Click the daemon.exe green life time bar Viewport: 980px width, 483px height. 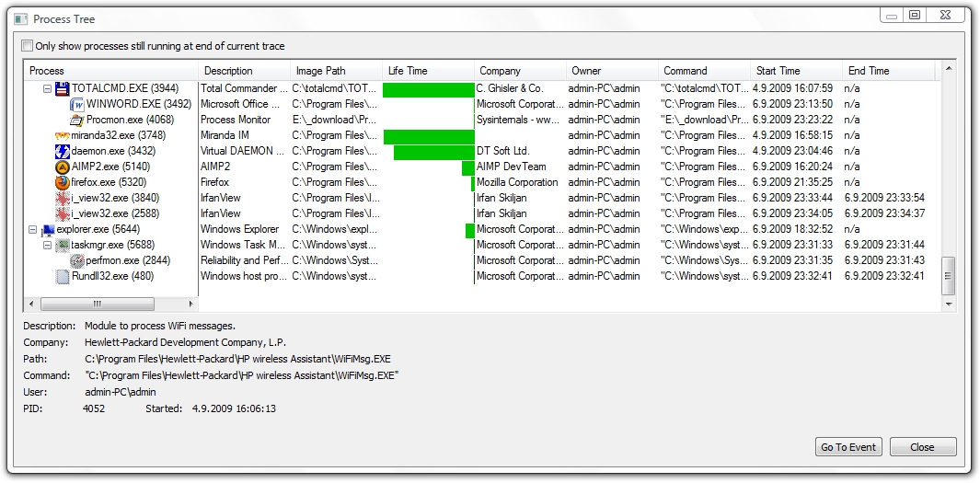pos(433,153)
